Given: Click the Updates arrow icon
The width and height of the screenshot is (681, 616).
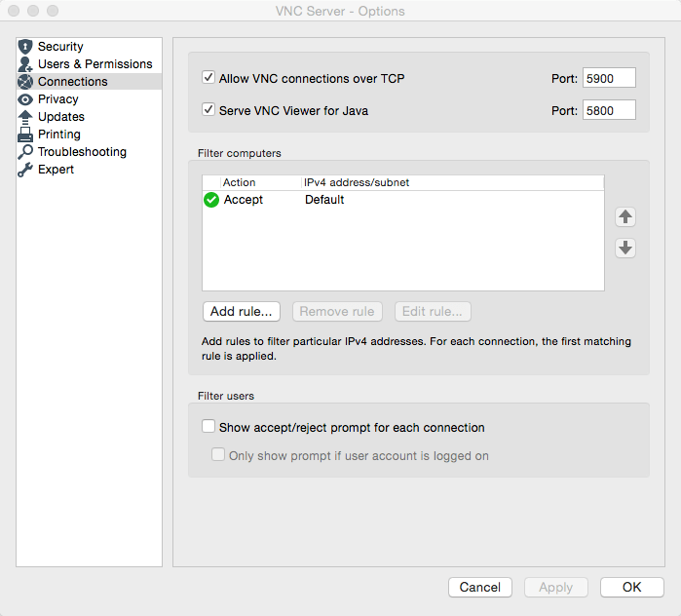Looking at the screenshot, I should 25,117.
